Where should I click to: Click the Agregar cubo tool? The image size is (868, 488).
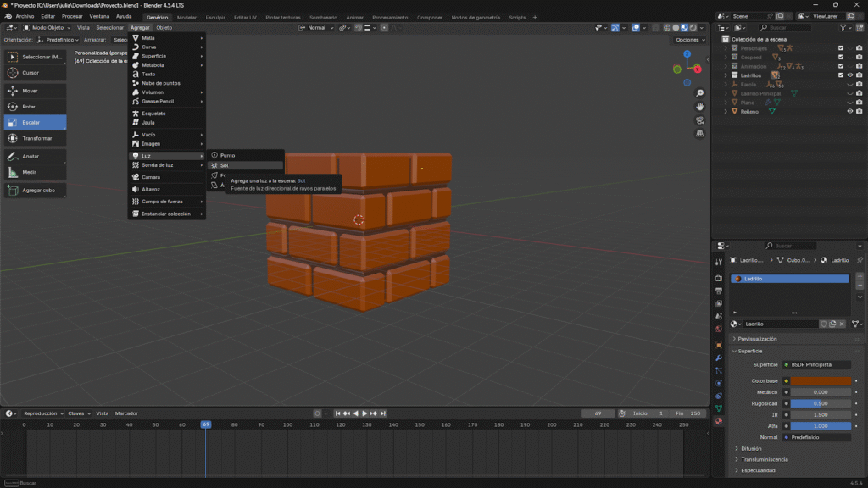click(x=34, y=191)
